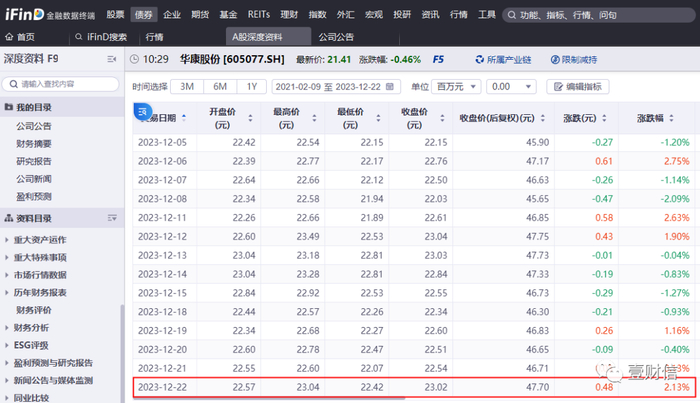Viewport: 700px width, 403px height.
Task: Open the 基金 menu
Action: (228, 15)
